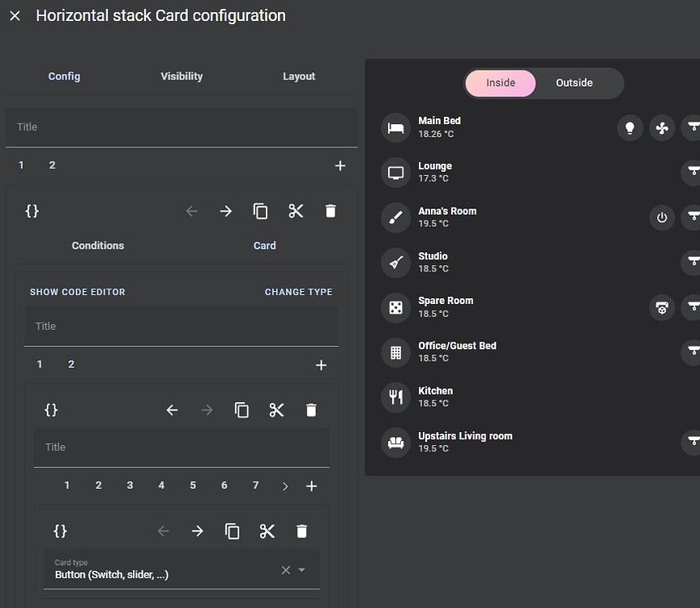The height and width of the screenshot is (608, 700).
Task: Switch to the Outside view
Action: point(574,83)
